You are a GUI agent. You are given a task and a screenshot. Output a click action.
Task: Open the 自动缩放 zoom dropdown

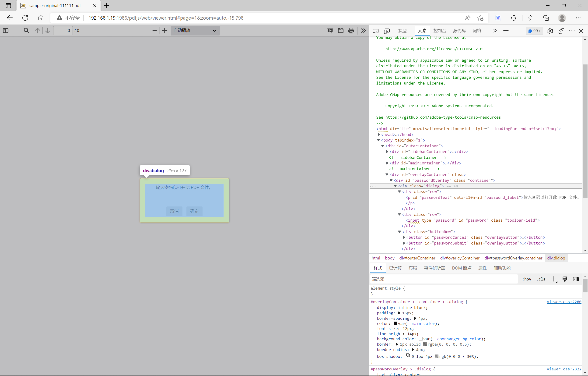[x=195, y=31]
